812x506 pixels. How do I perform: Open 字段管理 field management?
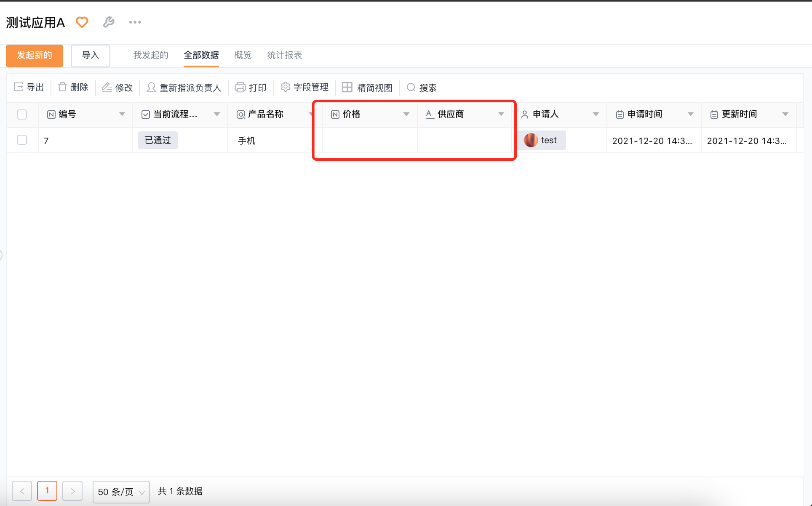(304, 87)
